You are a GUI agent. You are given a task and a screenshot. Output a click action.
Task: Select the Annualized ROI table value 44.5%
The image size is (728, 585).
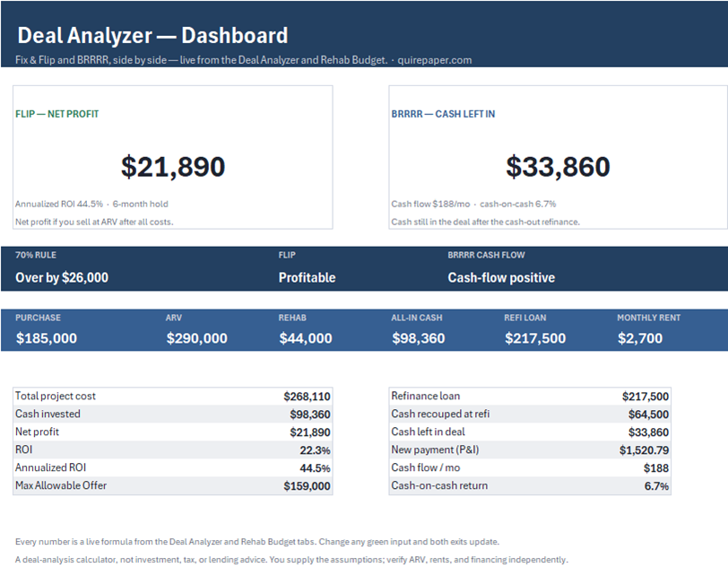tap(315, 467)
